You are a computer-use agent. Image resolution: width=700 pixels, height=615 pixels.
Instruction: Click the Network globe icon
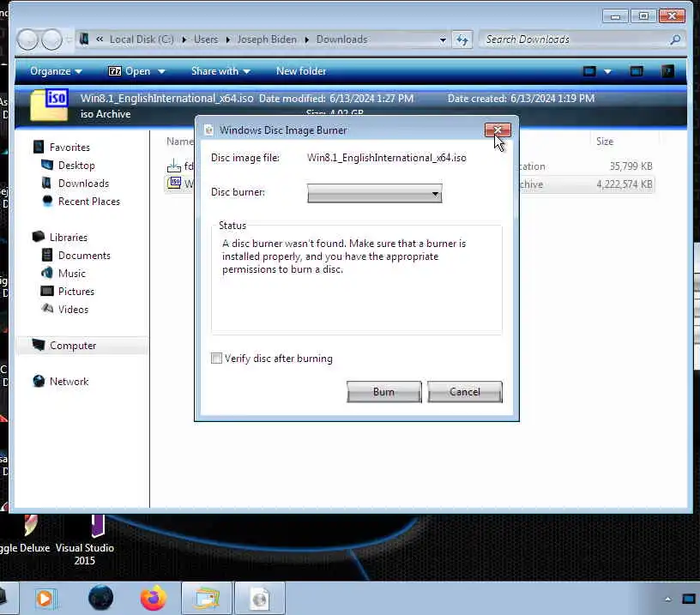[39, 381]
